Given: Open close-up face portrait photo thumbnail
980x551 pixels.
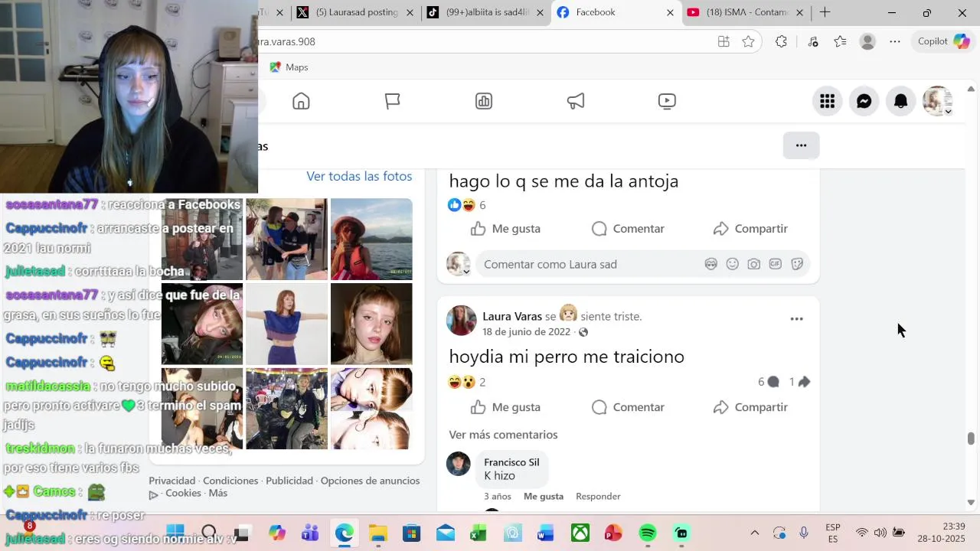Looking at the screenshot, I should pos(371,324).
